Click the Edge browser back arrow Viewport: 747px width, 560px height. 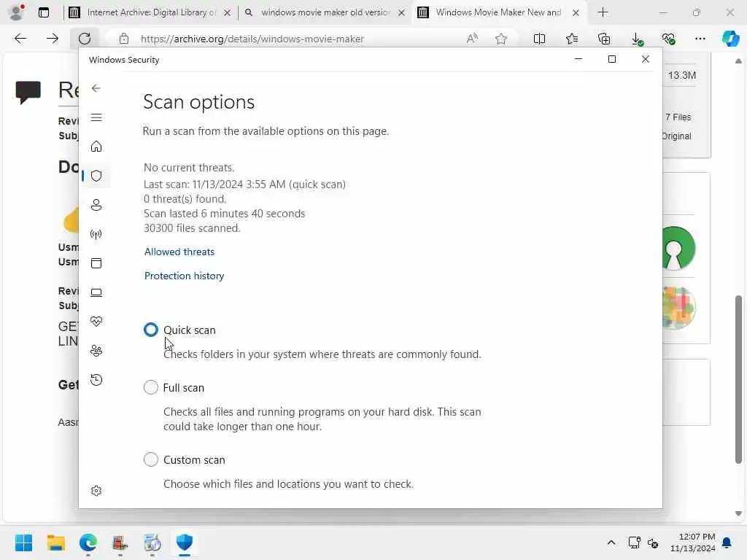(20, 39)
